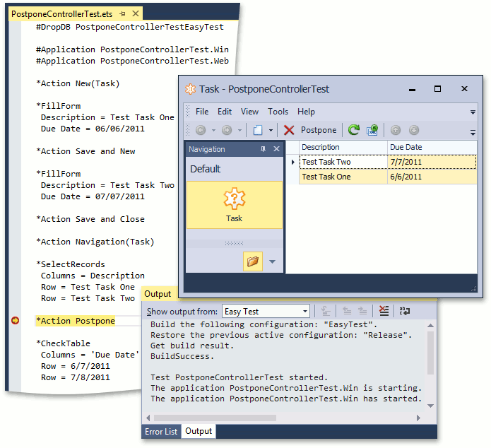Click the Output scroll right arrow
Viewport: 491px width, 448px height.
point(418,418)
